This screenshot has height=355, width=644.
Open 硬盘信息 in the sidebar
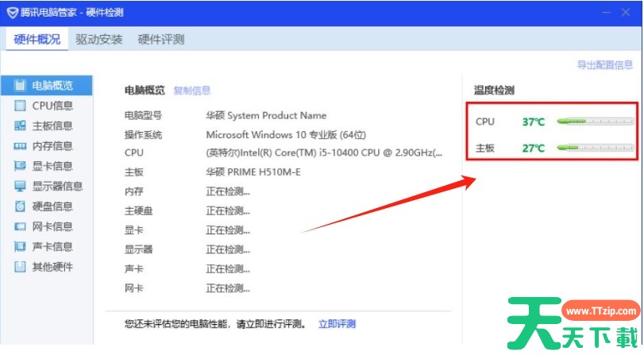coord(47,206)
